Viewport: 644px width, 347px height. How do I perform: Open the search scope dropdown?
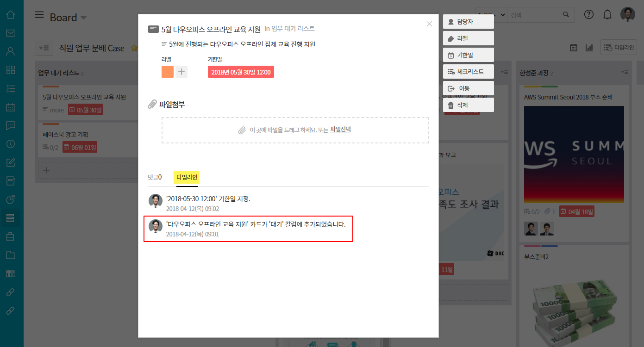[491, 15]
